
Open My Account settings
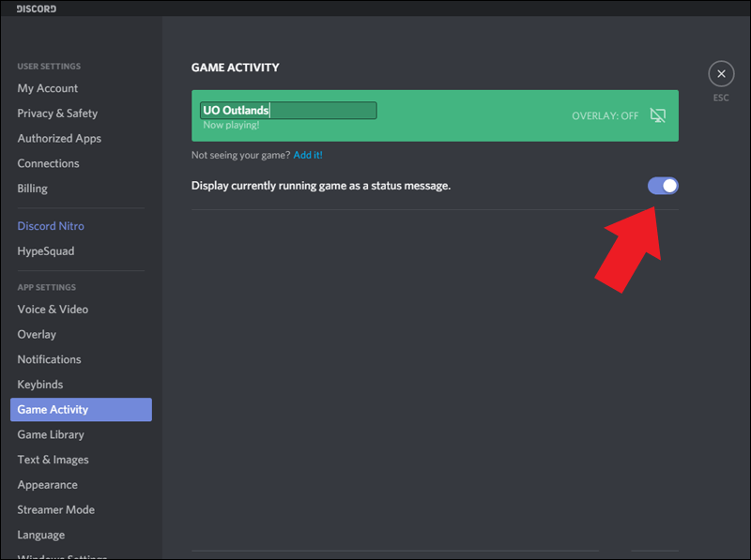[48, 88]
